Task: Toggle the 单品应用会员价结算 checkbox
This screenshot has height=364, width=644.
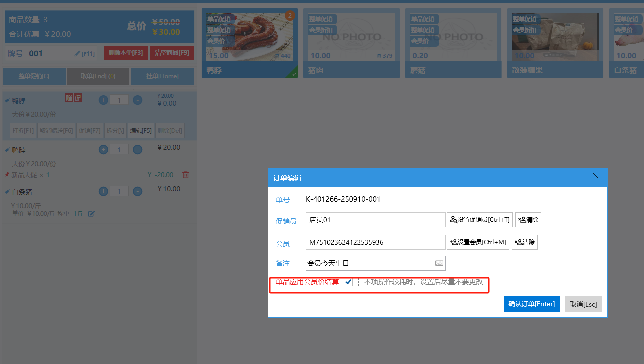Action: (348, 282)
